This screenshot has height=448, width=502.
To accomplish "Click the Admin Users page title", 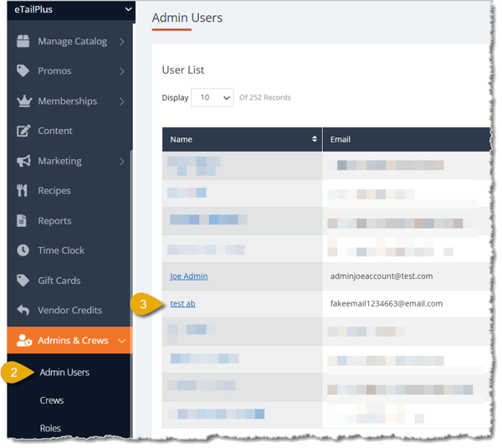I will point(187,18).
